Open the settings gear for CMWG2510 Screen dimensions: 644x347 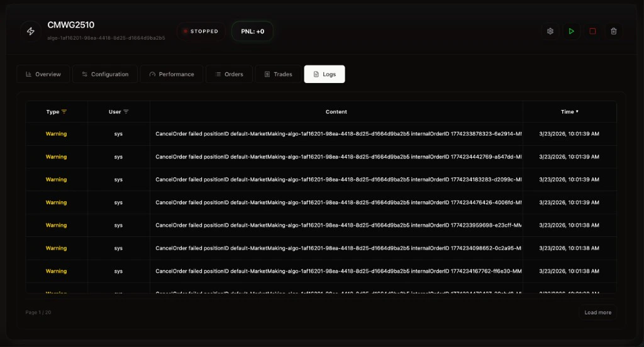550,31
